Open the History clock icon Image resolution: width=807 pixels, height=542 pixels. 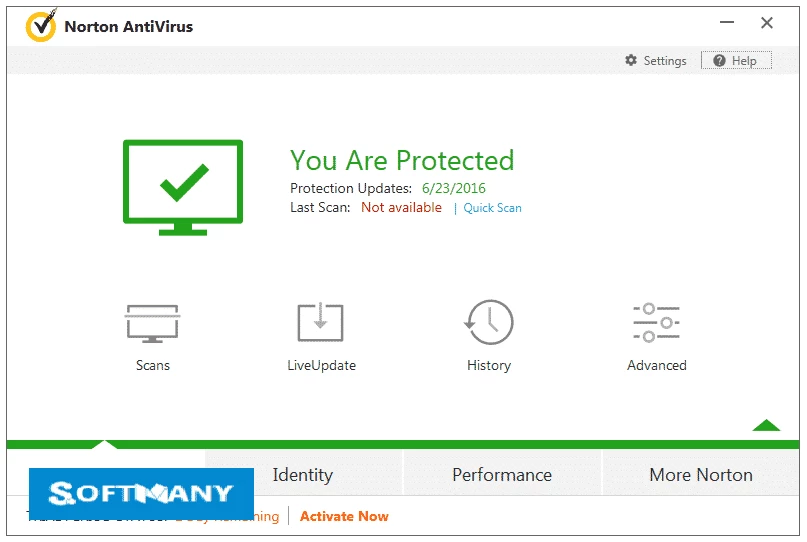click(489, 324)
